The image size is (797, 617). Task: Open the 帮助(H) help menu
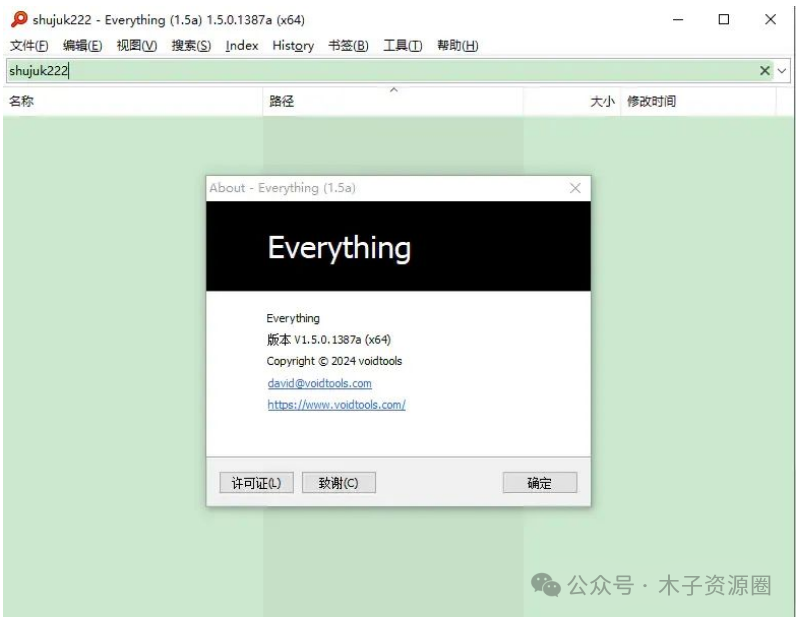pyautogui.click(x=457, y=46)
